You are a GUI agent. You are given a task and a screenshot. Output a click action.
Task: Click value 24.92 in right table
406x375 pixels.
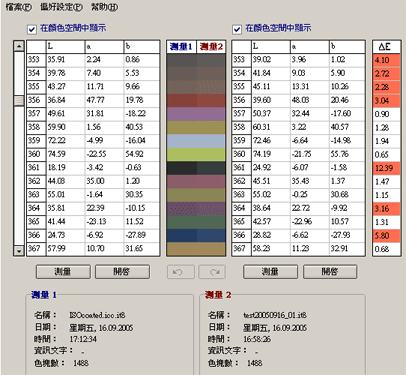[x=262, y=167]
